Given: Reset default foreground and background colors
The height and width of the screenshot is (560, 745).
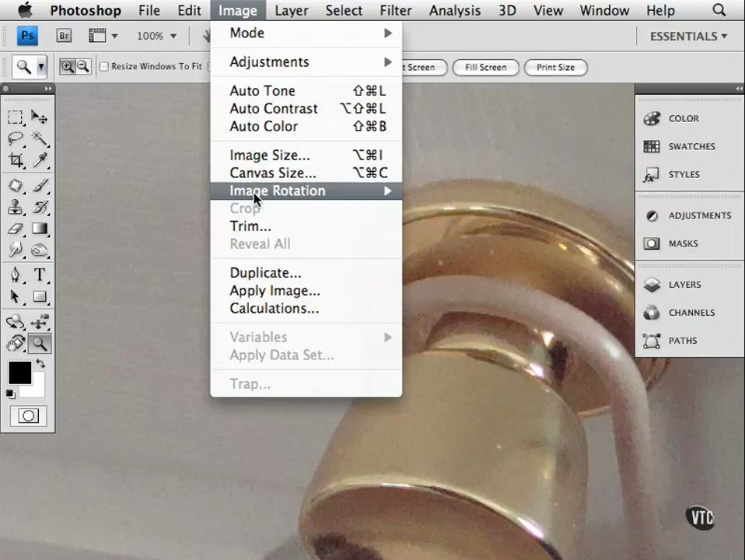Looking at the screenshot, I should point(10,393).
